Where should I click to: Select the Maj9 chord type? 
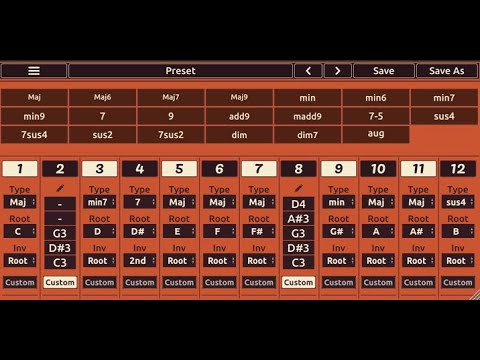click(x=239, y=97)
